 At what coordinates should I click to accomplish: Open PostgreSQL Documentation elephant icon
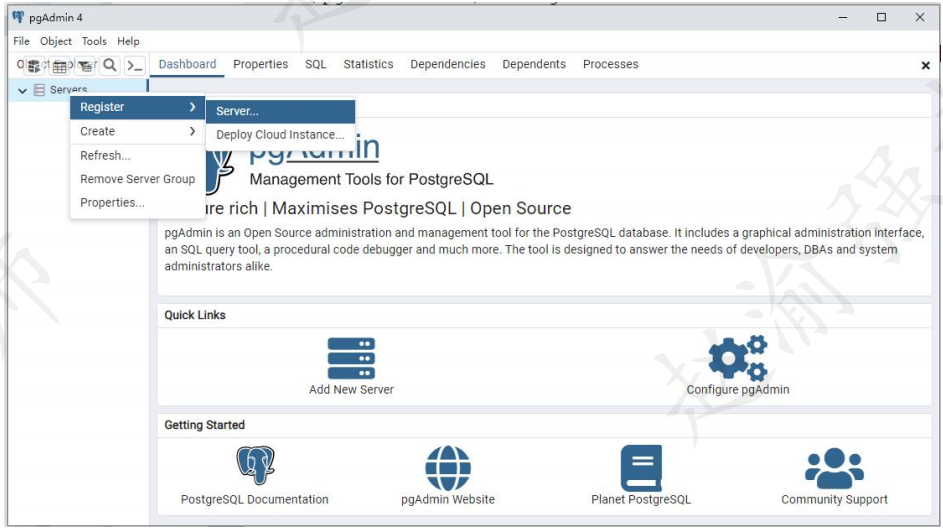(255, 465)
